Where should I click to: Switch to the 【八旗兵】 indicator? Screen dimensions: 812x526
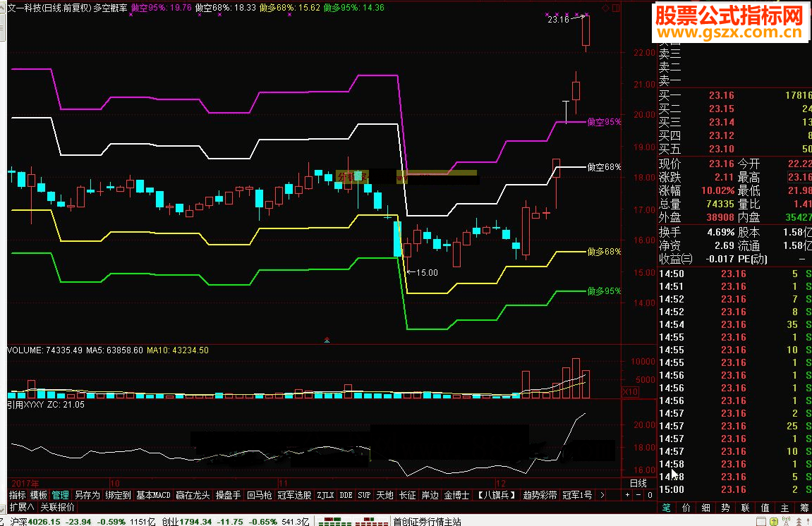tap(497, 495)
